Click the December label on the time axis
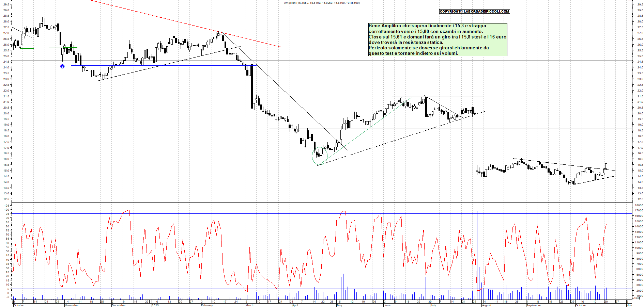Image resolution: width=644 pixels, height=307 pixels. [119, 305]
